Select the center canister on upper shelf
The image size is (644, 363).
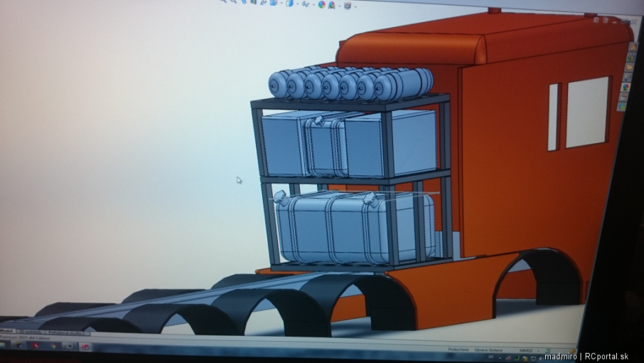point(324,144)
